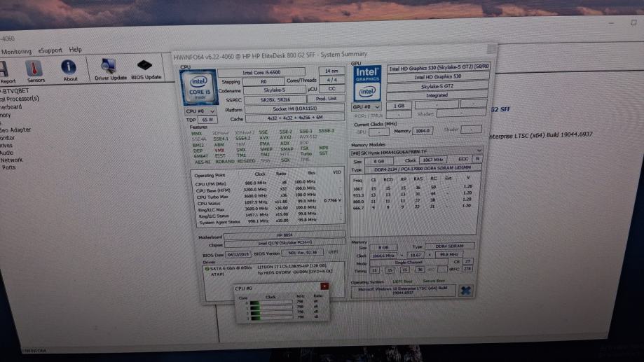Click the AES-NI feature label

(203, 162)
